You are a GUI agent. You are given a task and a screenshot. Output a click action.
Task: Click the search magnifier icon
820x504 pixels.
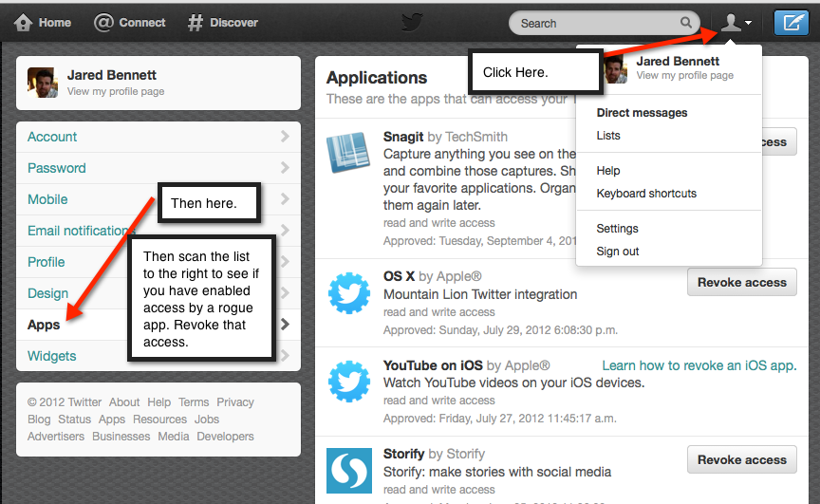tap(685, 23)
